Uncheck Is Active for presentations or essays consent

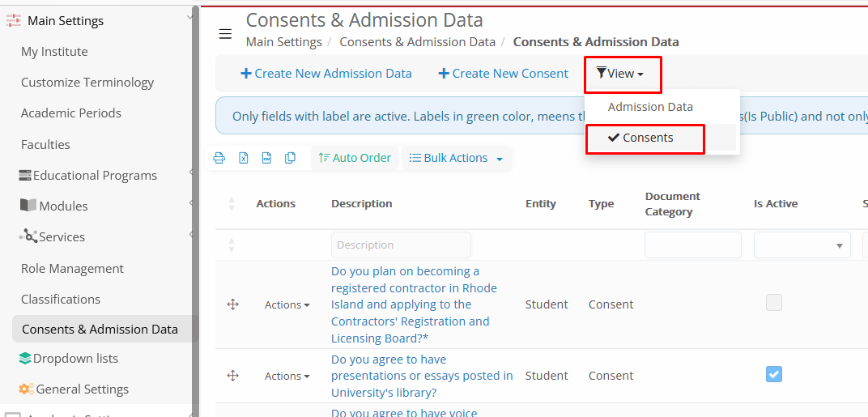pyautogui.click(x=774, y=374)
